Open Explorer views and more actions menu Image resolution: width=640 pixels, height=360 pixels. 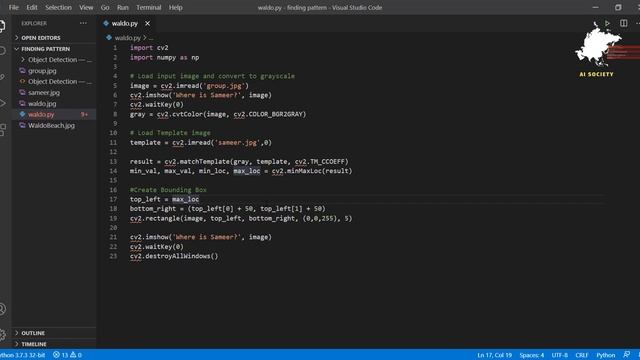[x=83, y=23]
